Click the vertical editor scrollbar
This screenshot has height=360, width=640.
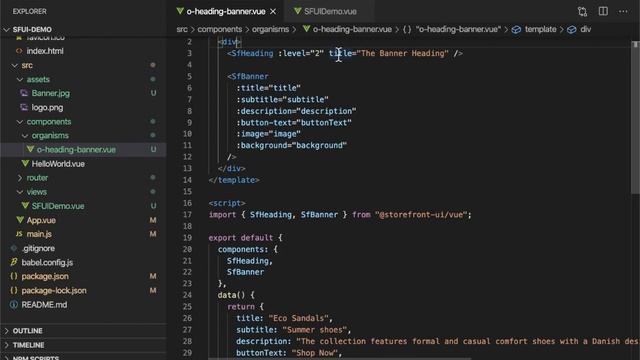pos(635,116)
